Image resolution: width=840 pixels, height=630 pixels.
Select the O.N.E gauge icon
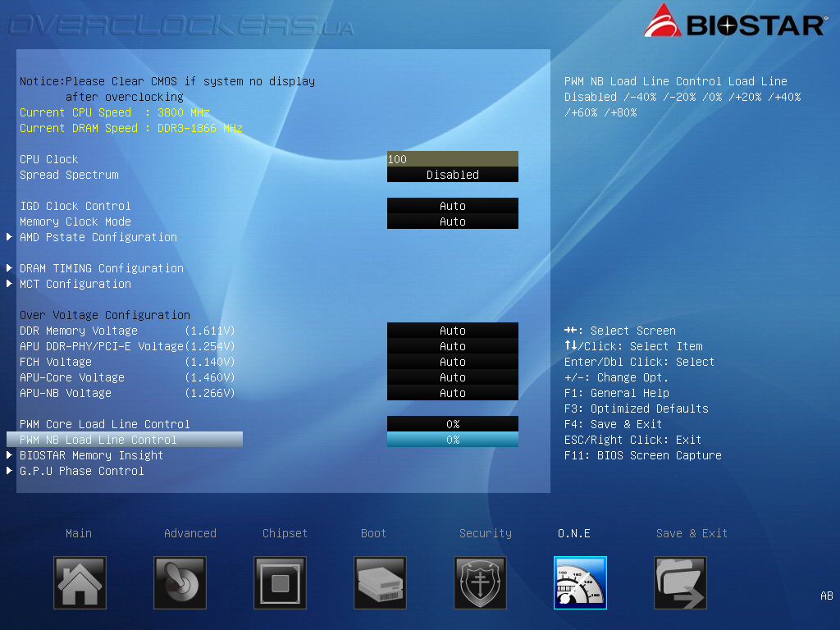tap(580, 582)
